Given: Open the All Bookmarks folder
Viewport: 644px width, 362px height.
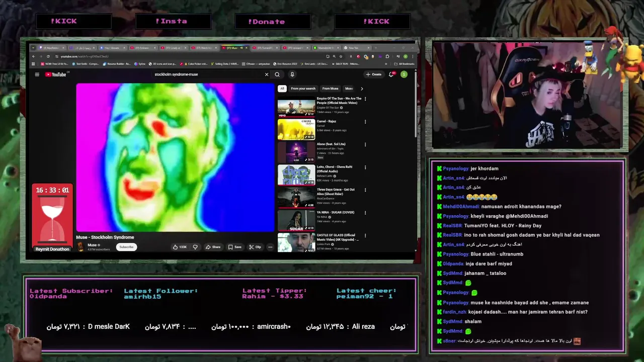Looking at the screenshot, I should point(404,64).
